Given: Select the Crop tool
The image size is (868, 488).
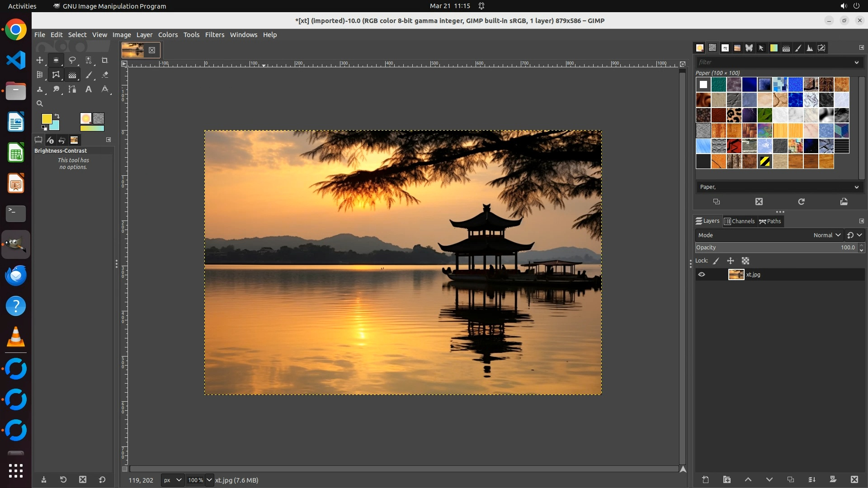Looking at the screenshot, I should (104, 60).
